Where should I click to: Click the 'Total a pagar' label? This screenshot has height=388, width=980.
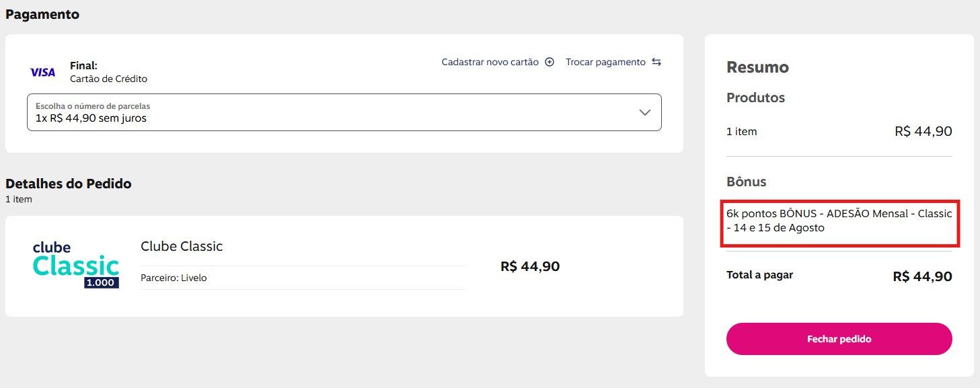759,275
